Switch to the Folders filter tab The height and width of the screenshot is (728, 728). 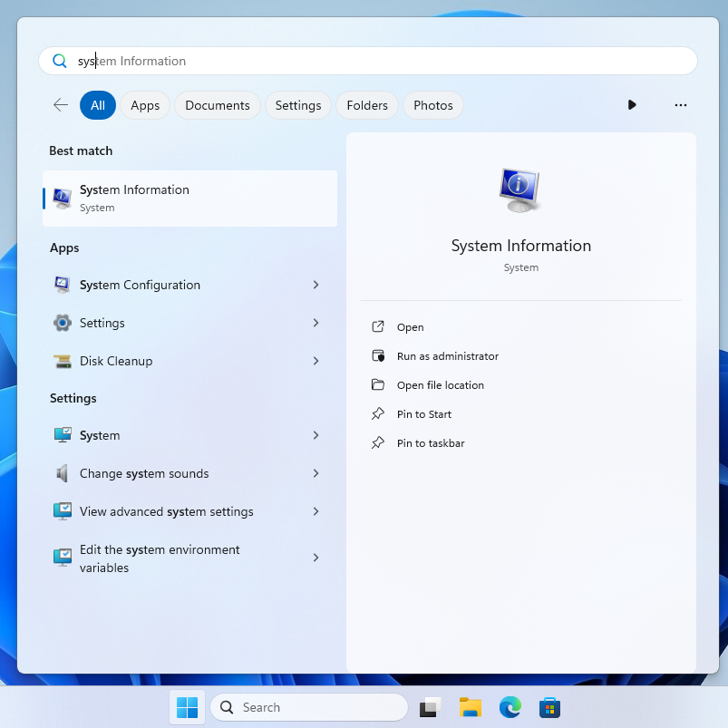point(367,105)
